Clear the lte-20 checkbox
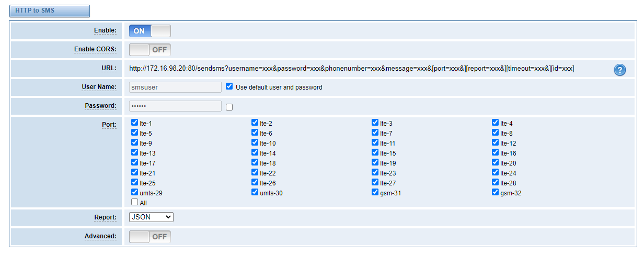 click(x=496, y=162)
